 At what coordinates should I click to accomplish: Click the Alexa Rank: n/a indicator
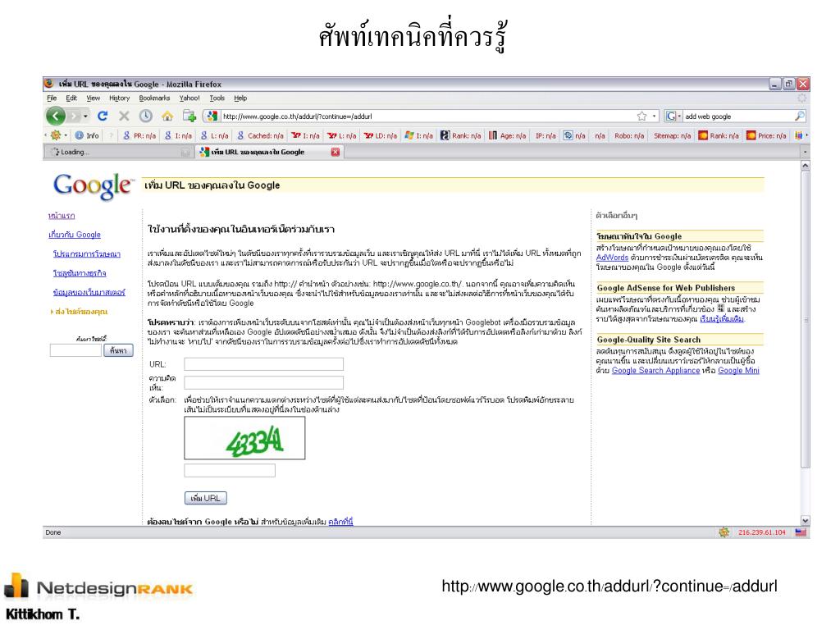tap(461, 135)
